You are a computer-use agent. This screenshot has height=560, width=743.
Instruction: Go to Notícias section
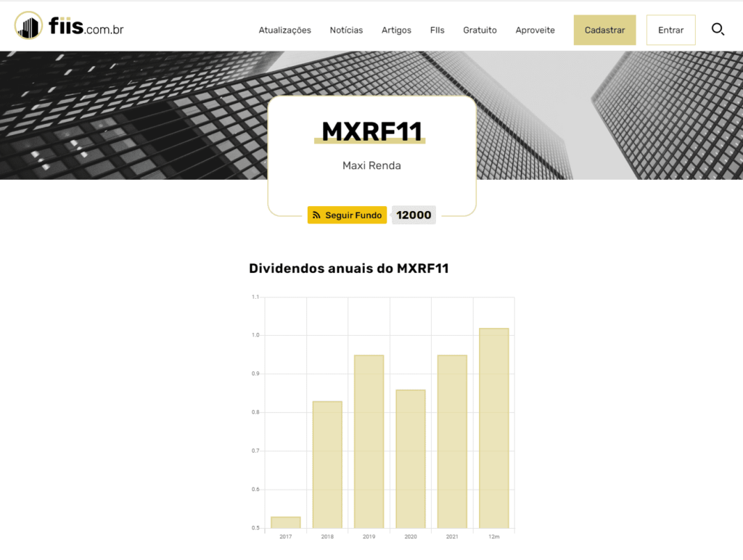(346, 30)
